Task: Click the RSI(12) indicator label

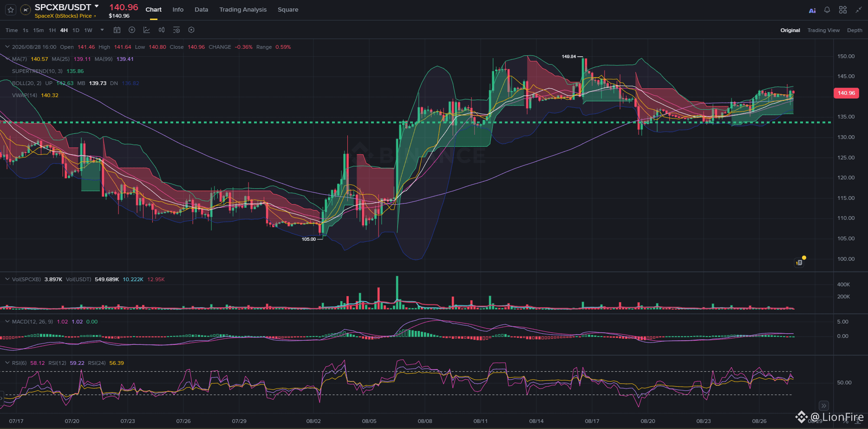Action: coord(57,363)
